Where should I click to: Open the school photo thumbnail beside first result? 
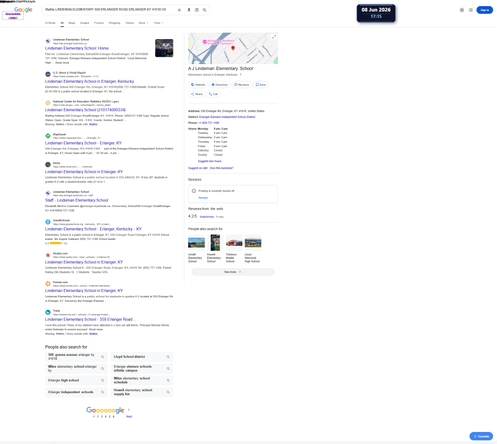(164, 48)
